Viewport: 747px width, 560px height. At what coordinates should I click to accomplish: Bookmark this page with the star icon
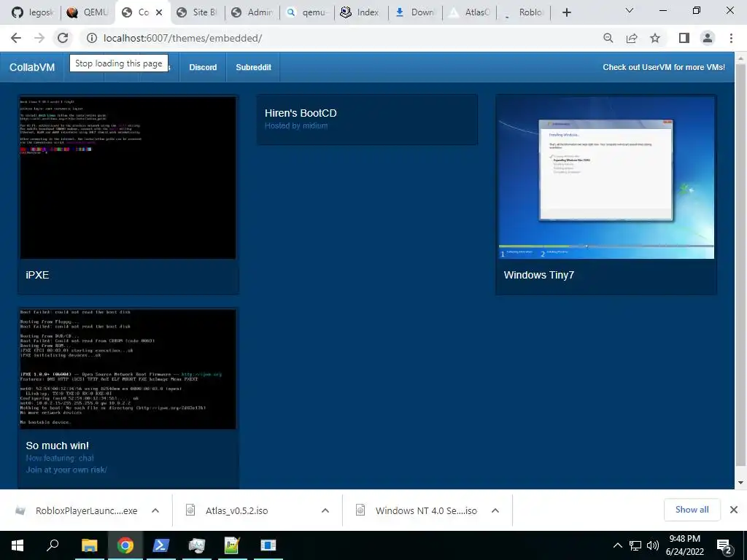(x=655, y=38)
